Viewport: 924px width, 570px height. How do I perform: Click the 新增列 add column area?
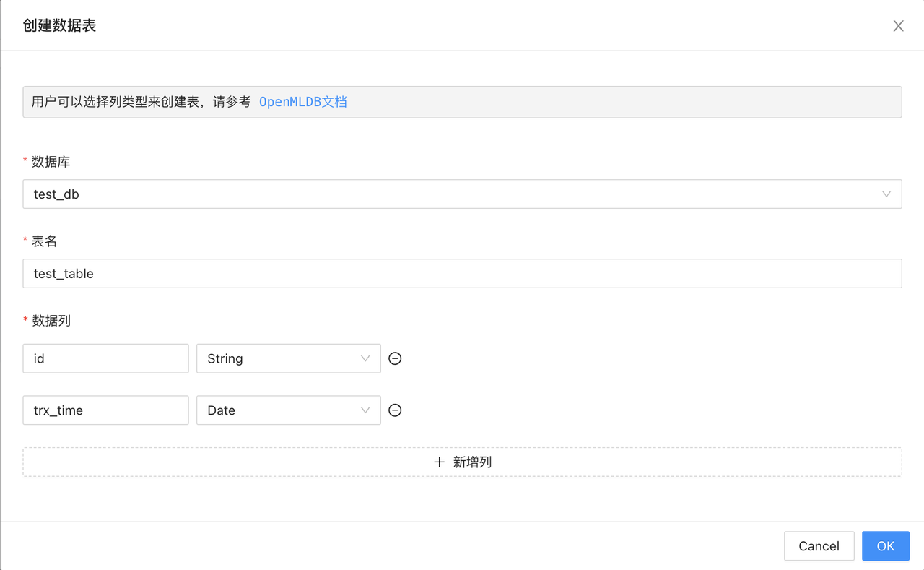point(462,462)
